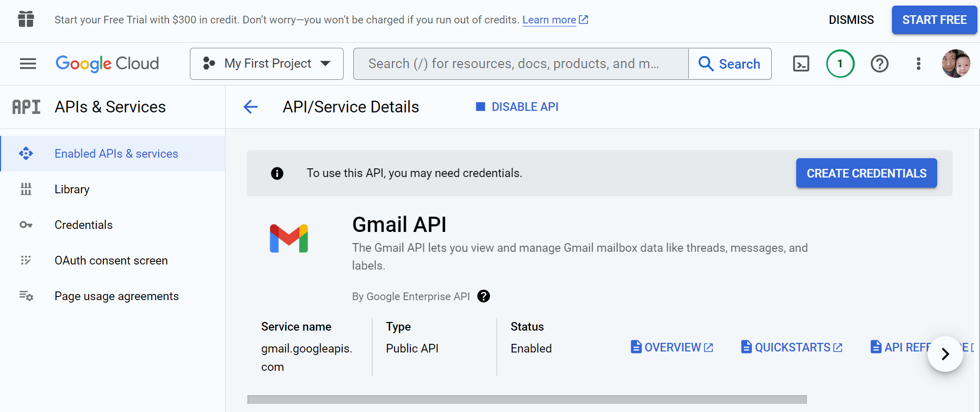Open OAuth consent screen settings
The image size is (980, 412).
[111, 260]
